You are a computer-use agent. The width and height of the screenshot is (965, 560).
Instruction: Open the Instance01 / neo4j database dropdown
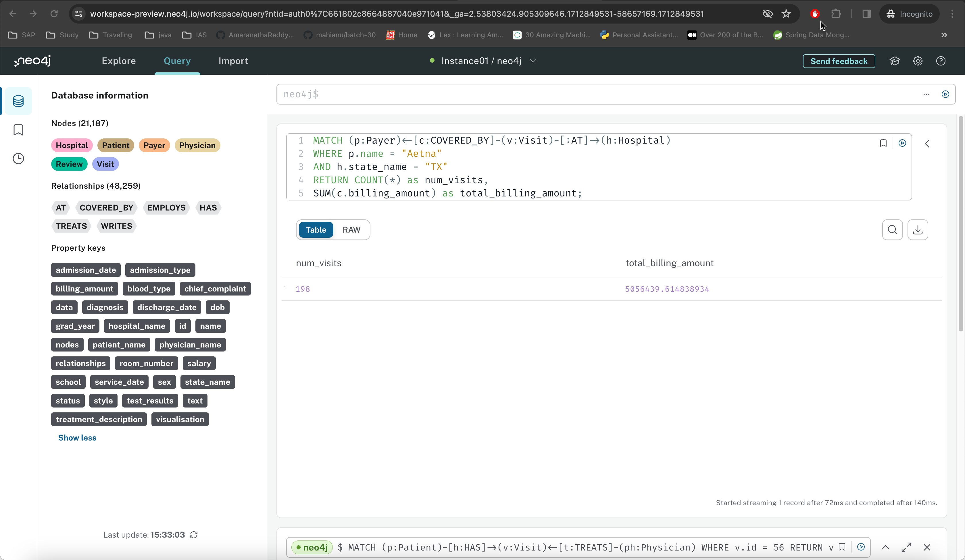click(x=483, y=61)
